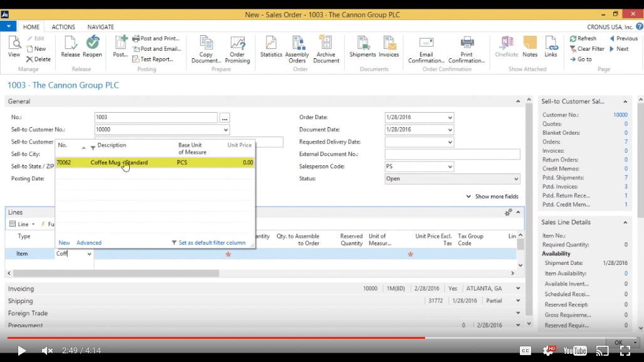Choose Post and Print
The width and height of the screenshot is (644, 362).
click(156, 39)
